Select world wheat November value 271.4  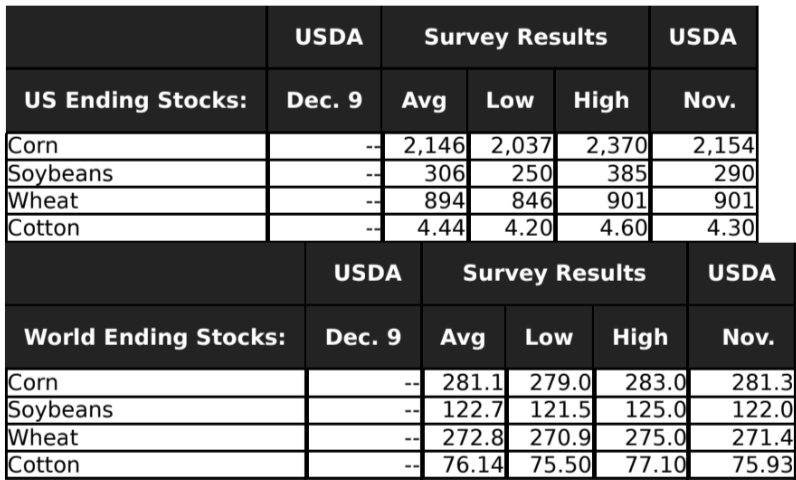coord(758,438)
